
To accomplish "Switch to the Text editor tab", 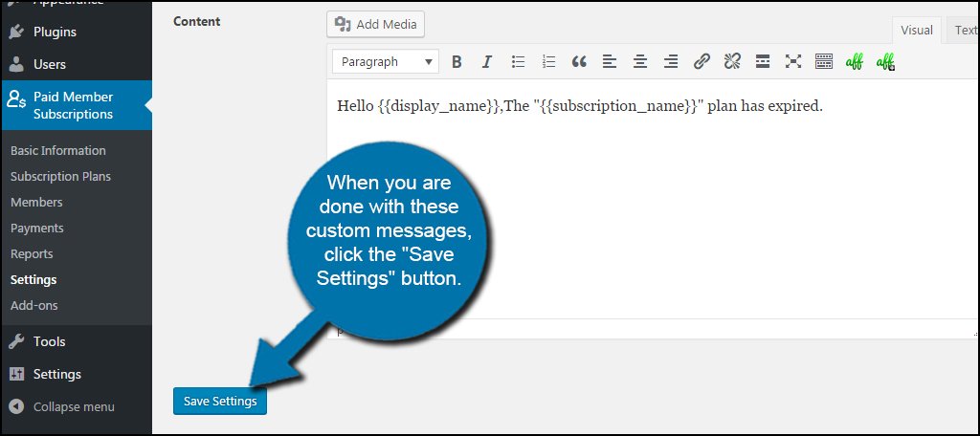I will [x=964, y=30].
